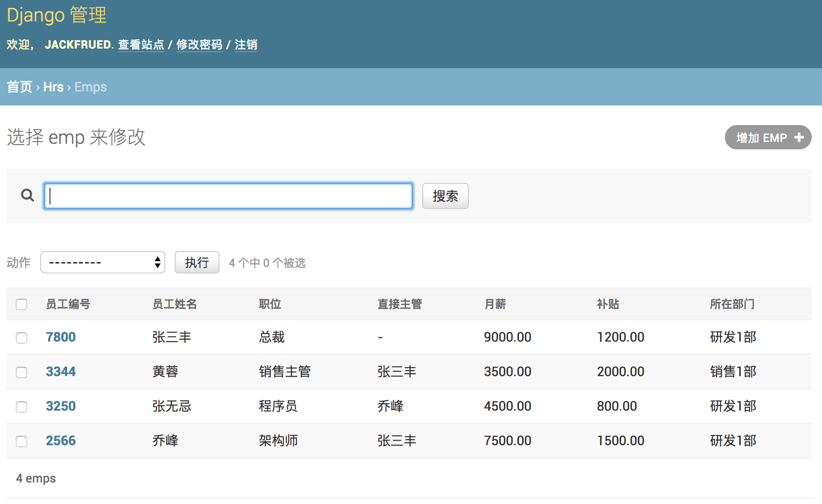Open employee record 2566
The width and height of the screenshot is (822, 504).
(61, 441)
